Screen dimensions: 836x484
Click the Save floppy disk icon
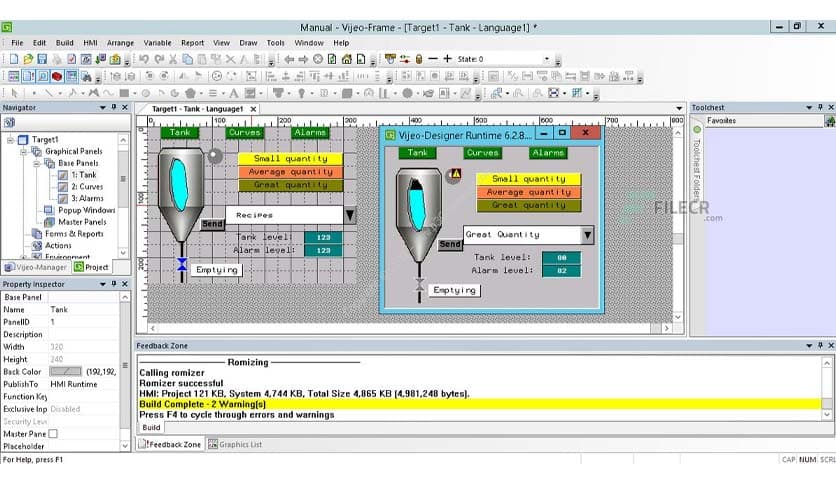[x=42, y=59]
